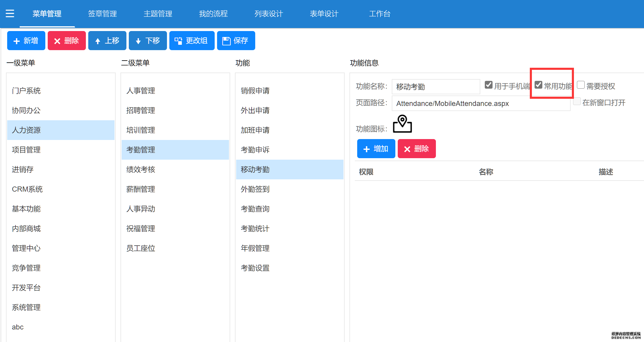644x342 pixels.
Task: Select 门户系统 in first-level menu
Action: coord(61,91)
